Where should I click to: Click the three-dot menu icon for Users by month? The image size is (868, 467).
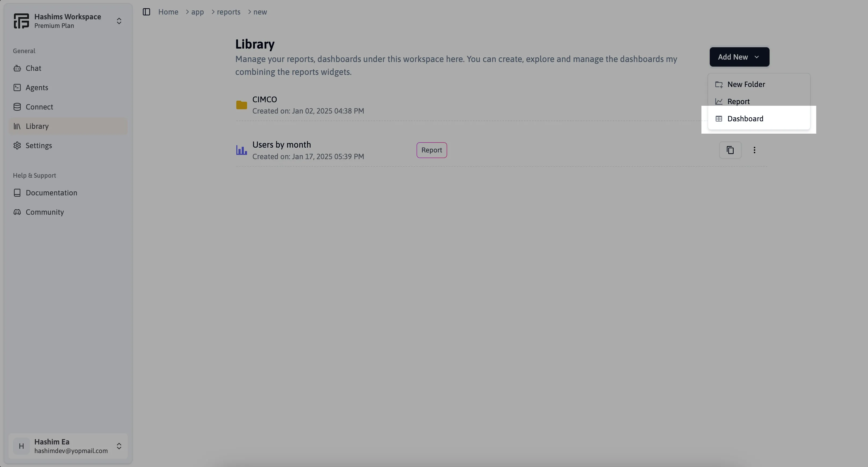(x=754, y=150)
